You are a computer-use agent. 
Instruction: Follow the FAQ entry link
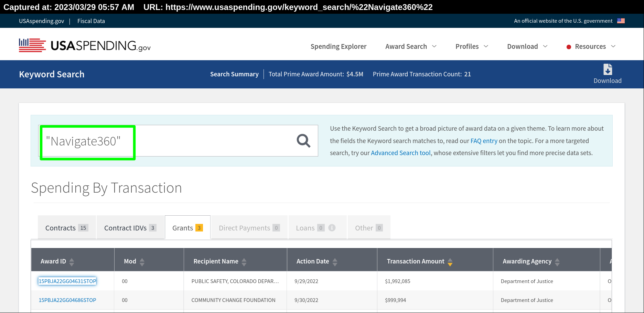484,141
